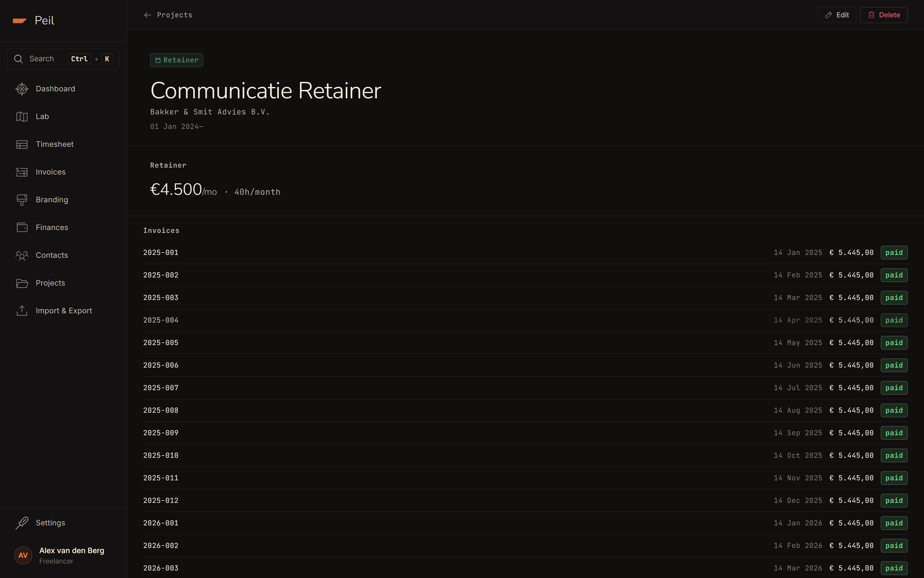
Task: Open invoice 2026-003
Action: (x=526, y=568)
